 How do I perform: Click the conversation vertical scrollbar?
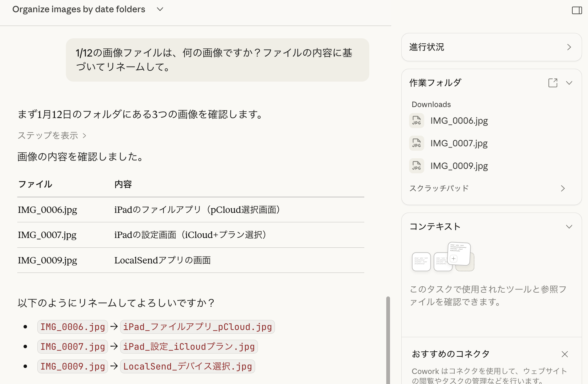[388, 339]
